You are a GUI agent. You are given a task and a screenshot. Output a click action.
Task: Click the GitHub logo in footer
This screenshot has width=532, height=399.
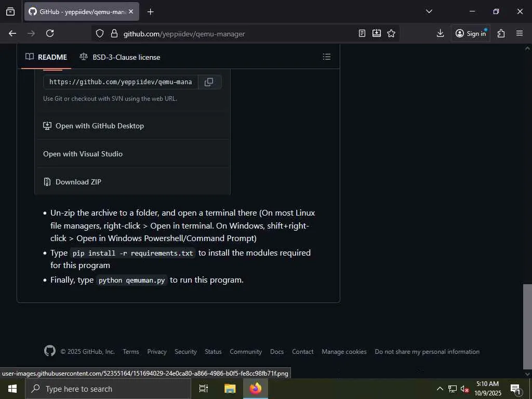click(x=49, y=351)
